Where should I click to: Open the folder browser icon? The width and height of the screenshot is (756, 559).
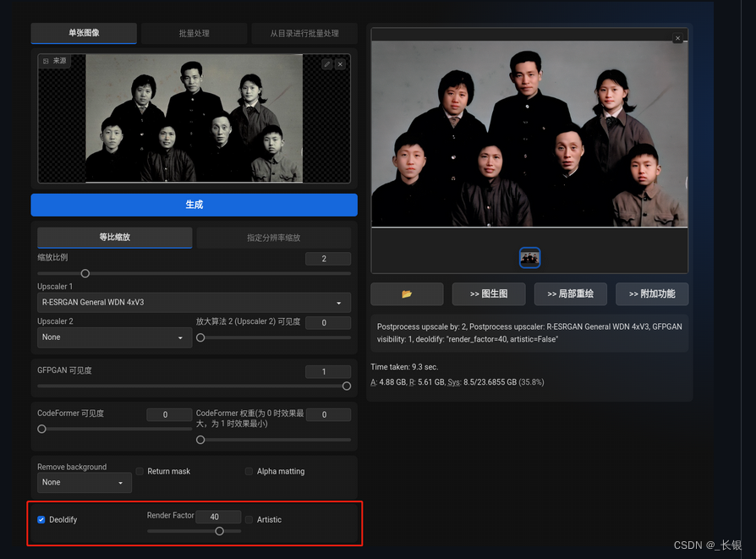coord(407,293)
